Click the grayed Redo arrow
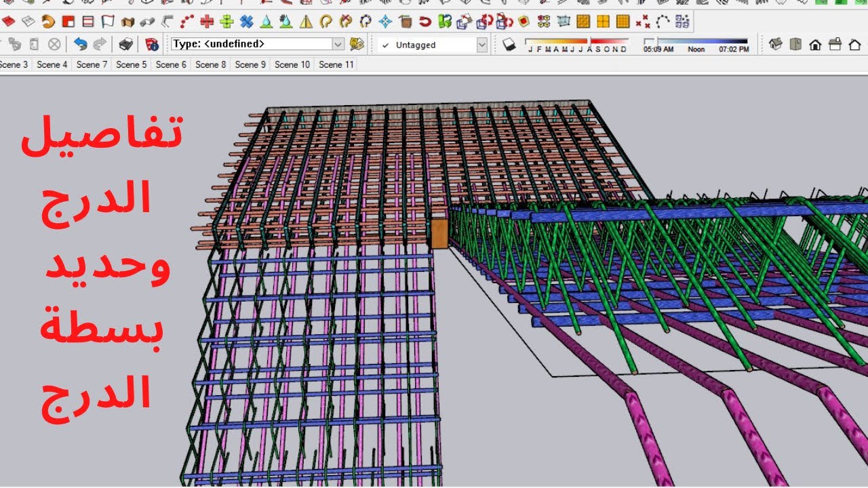Screen dimensions: 868x488 point(100,45)
